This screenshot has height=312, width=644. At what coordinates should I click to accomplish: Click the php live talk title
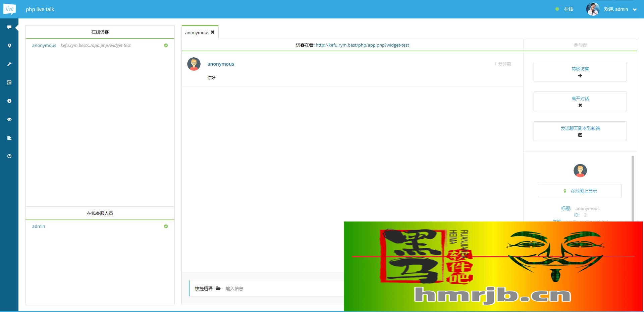pyautogui.click(x=40, y=9)
